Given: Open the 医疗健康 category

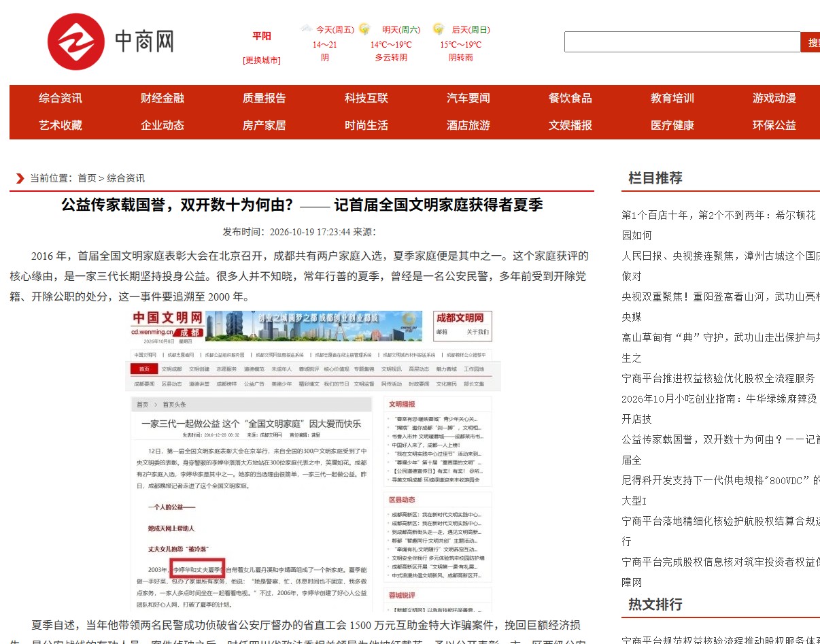Looking at the screenshot, I should 672,125.
